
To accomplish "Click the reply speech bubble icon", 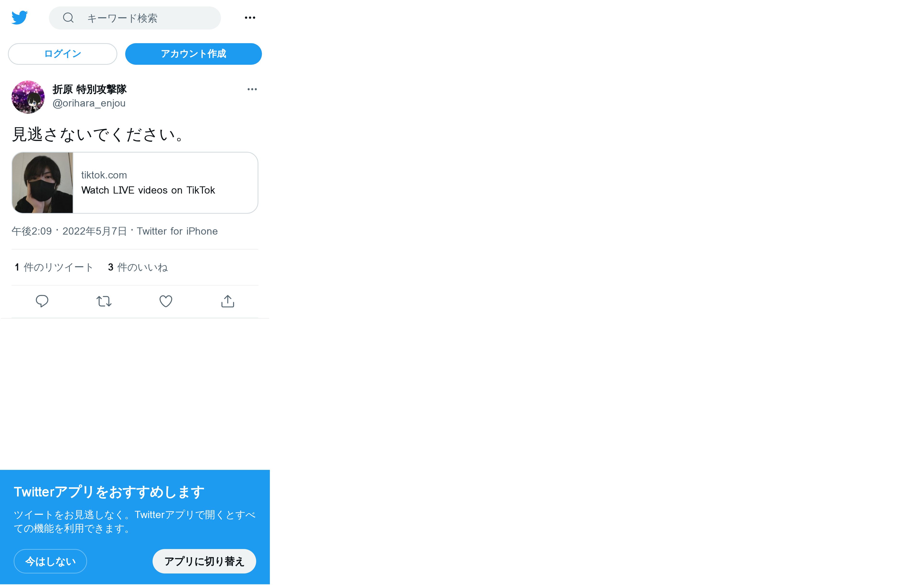I will click(x=42, y=301).
